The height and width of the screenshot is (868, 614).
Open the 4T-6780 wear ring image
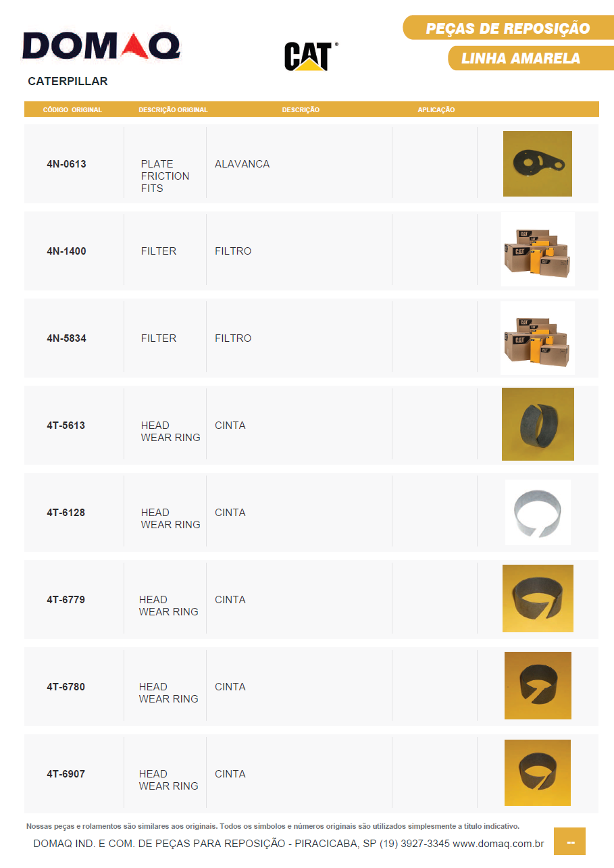pos(538,686)
